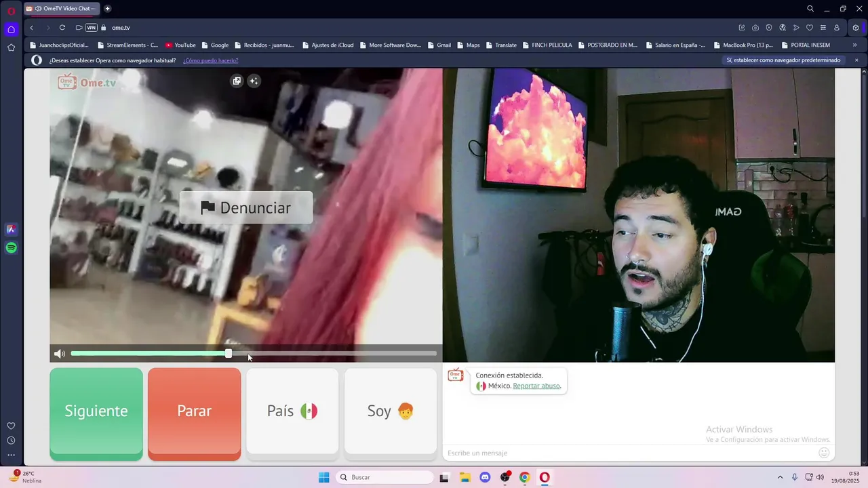This screenshot has width=868, height=488.
Task: Open the sidebar heart icon
Action: pyautogui.click(x=11, y=426)
